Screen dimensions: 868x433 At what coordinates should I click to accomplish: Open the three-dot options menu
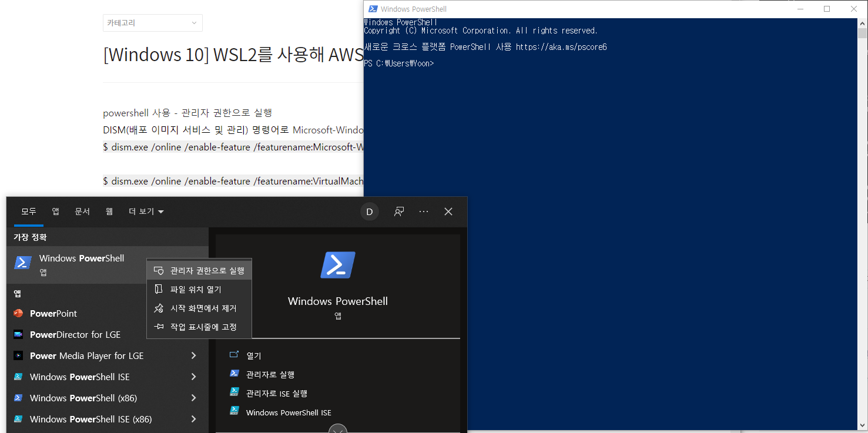(x=424, y=212)
